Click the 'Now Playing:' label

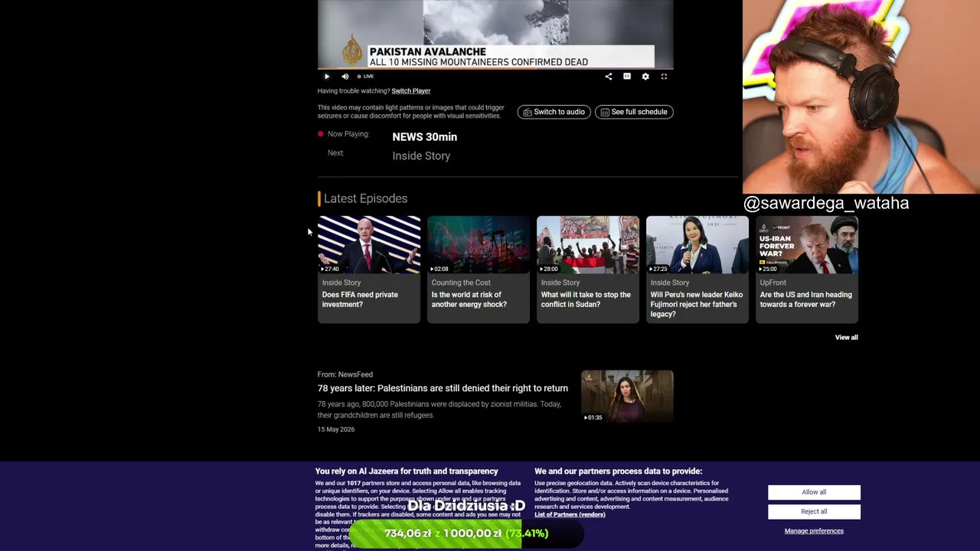(348, 134)
